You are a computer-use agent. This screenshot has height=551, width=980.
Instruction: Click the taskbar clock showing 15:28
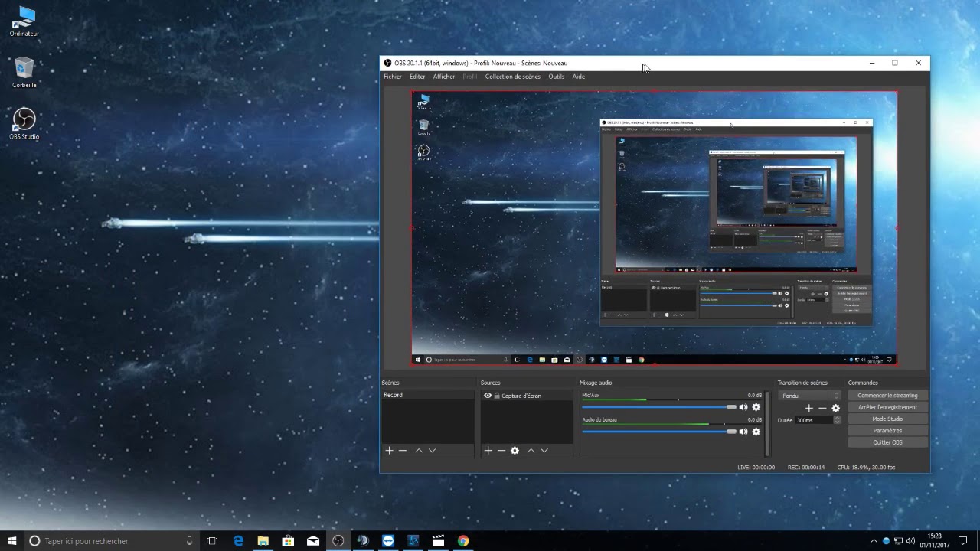click(x=934, y=540)
